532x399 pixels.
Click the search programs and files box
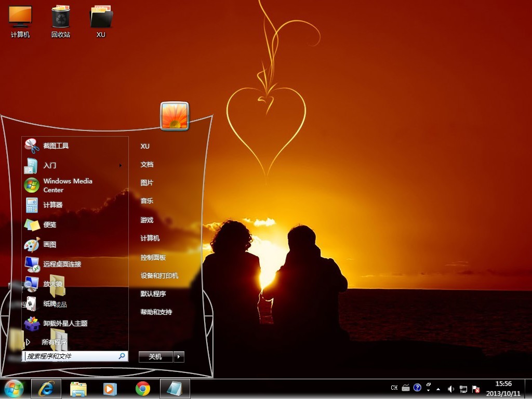(x=72, y=356)
